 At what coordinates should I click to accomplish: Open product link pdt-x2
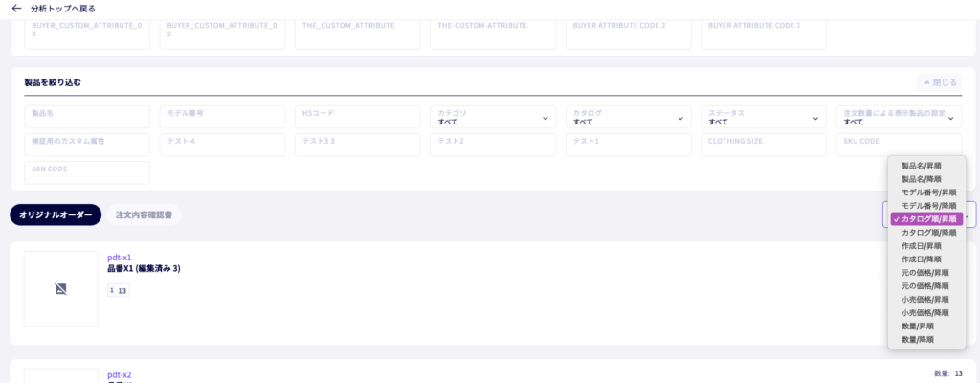point(120,375)
